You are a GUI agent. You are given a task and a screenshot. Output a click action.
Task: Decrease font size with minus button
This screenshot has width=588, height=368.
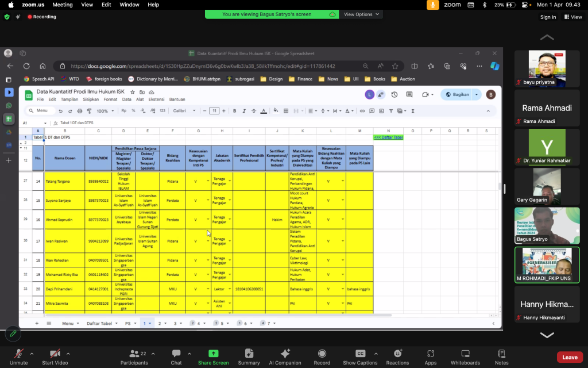pyautogui.click(x=204, y=111)
